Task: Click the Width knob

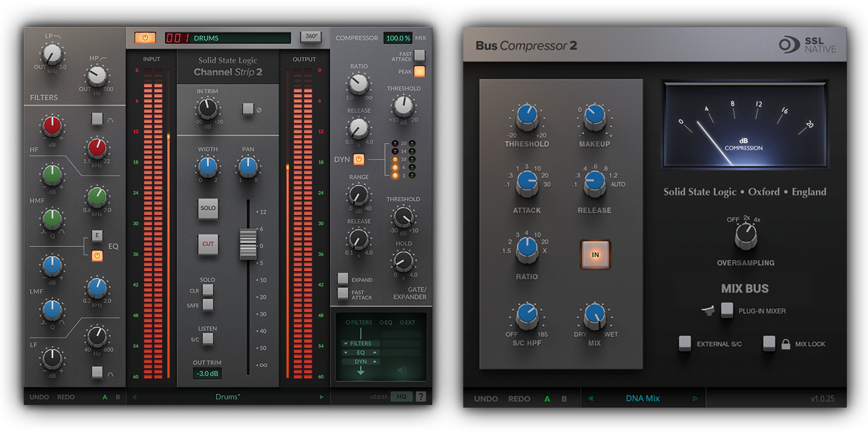Action: pyautogui.click(x=208, y=167)
